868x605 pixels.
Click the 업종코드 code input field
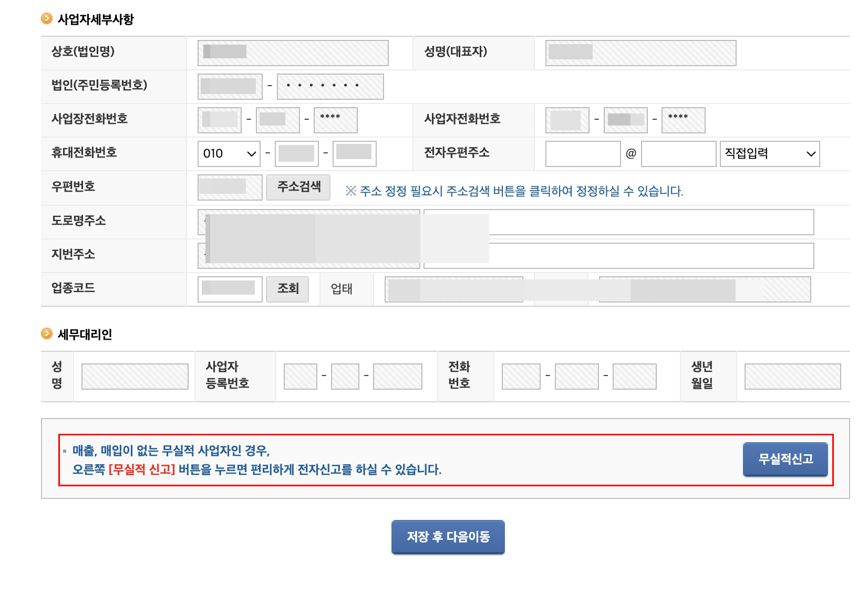pyautogui.click(x=230, y=289)
